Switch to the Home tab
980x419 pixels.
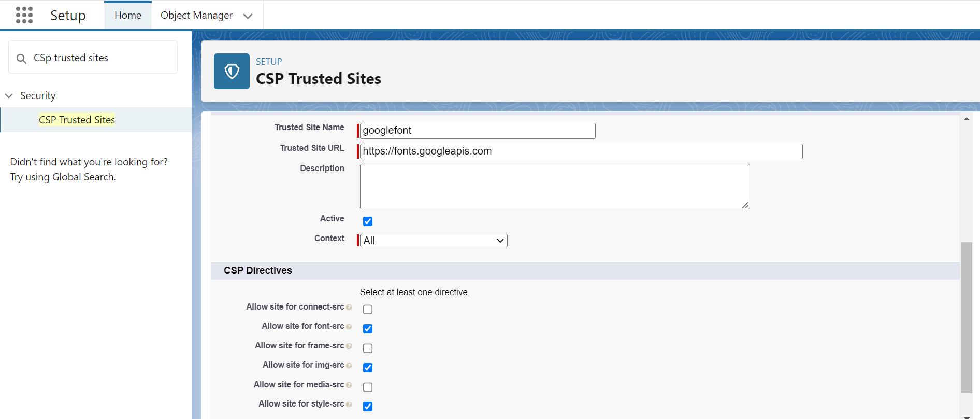point(128,16)
